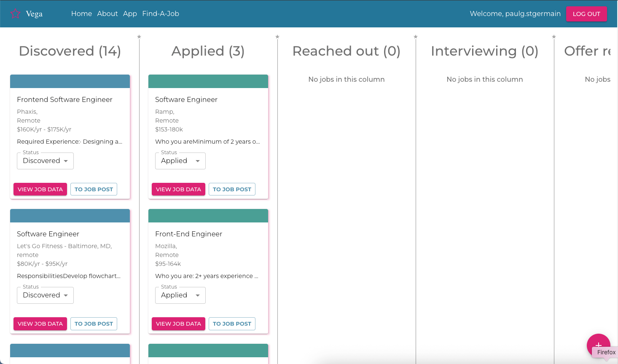Click the star icon above the Offer column
Viewport: 618px width, 364px height.
tap(615, 37)
